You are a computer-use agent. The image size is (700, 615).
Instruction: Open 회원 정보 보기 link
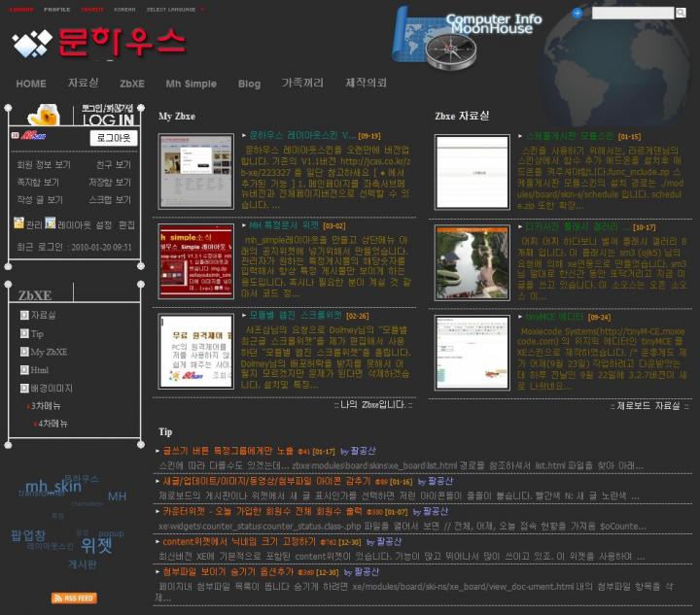[44, 164]
